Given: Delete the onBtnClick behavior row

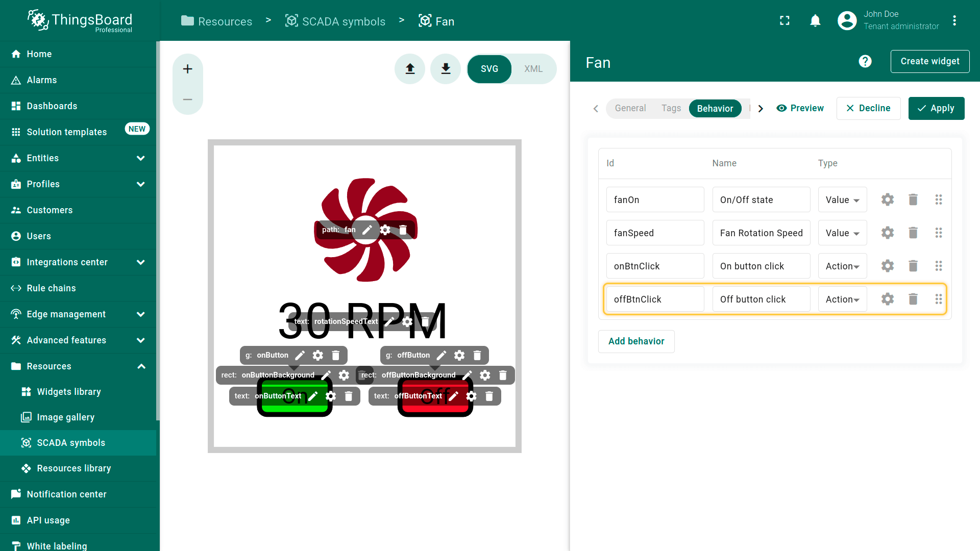Looking at the screenshot, I should click(x=913, y=266).
